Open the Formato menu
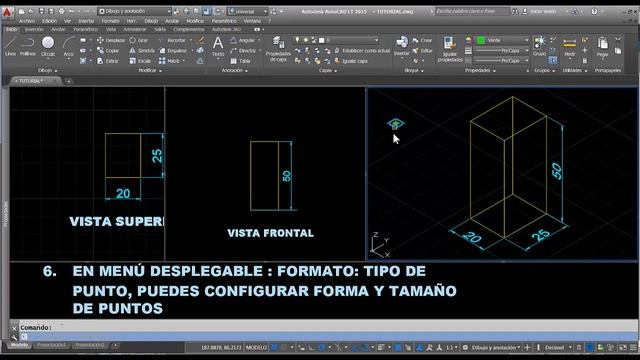 click(x=110, y=21)
